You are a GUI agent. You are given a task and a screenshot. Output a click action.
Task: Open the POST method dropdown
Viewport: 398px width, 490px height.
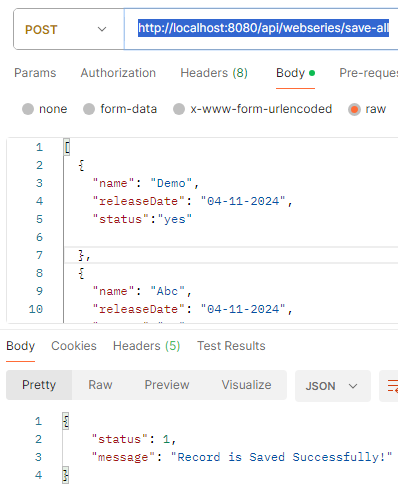pyautogui.click(x=68, y=29)
